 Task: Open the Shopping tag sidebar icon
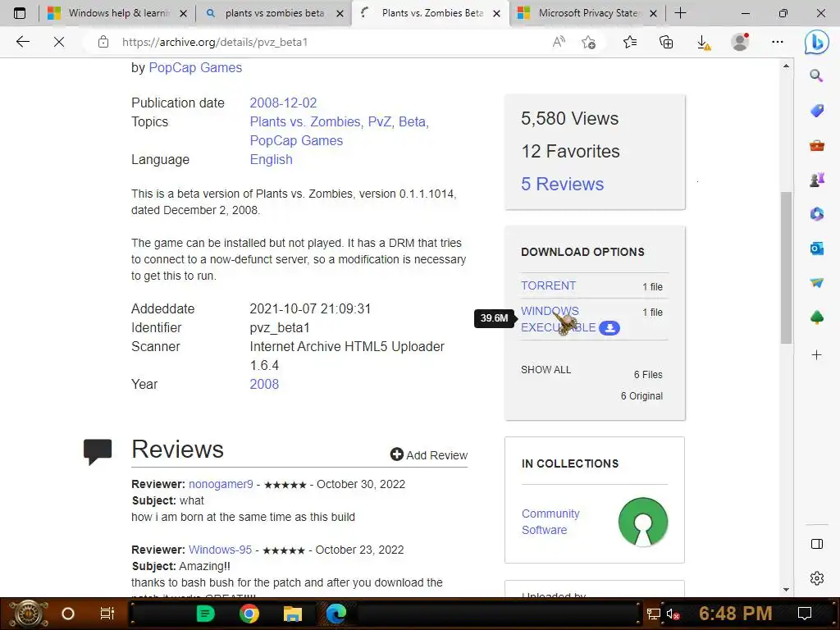[816, 111]
